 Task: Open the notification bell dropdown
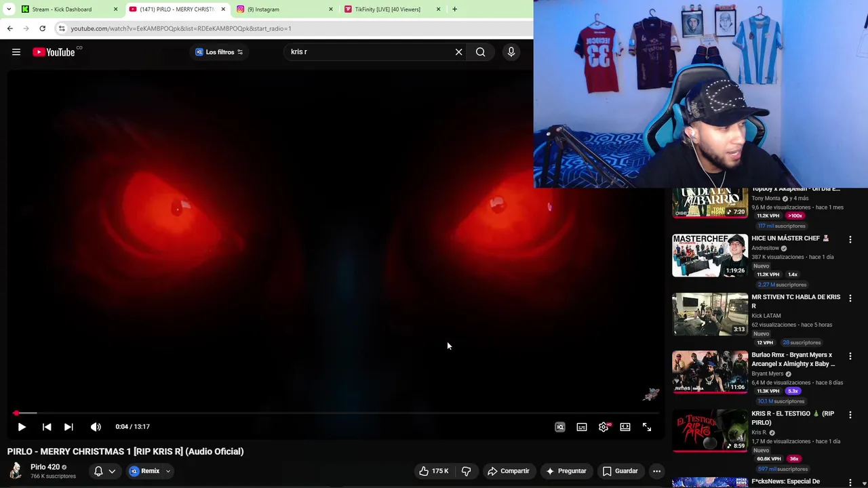[104, 471]
